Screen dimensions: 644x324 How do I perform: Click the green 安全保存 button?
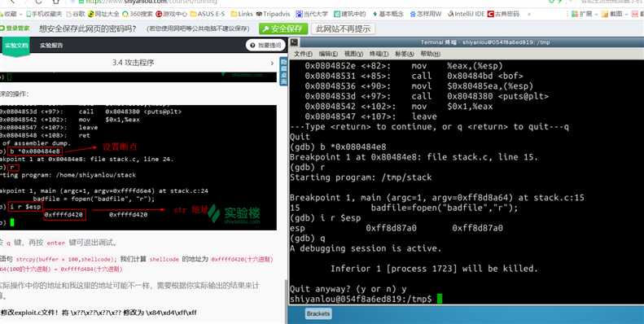point(283,28)
